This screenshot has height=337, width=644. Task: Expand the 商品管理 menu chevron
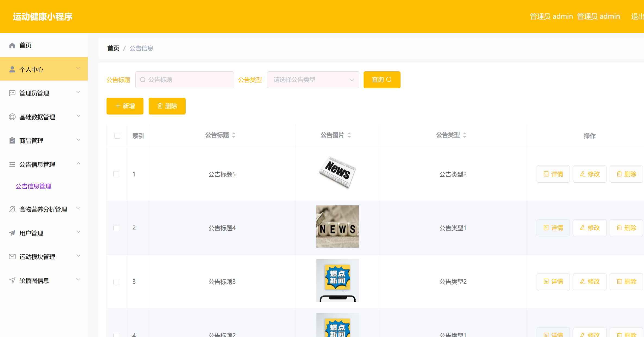pyautogui.click(x=79, y=140)
